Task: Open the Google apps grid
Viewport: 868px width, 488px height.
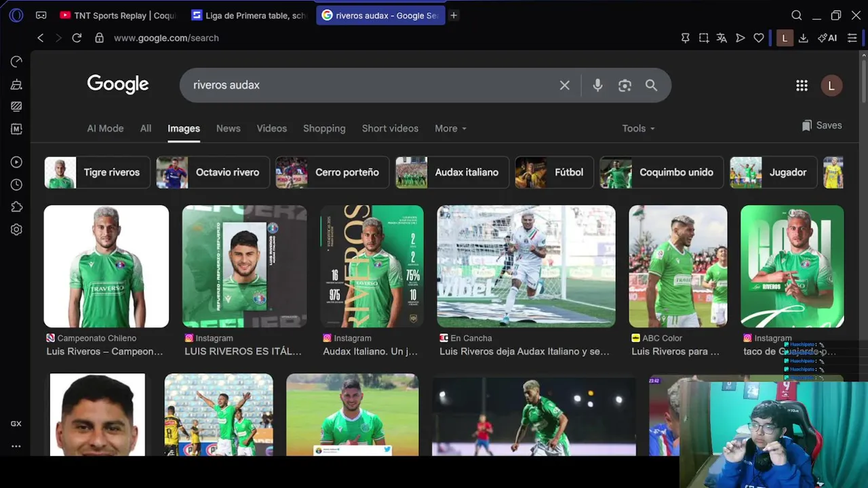Action: pyautogui.click(x=802, y=85)
